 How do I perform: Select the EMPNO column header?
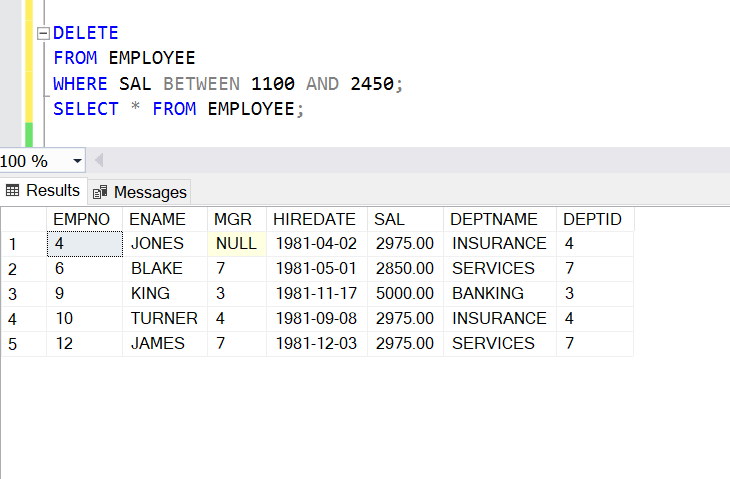pos(84,219)
